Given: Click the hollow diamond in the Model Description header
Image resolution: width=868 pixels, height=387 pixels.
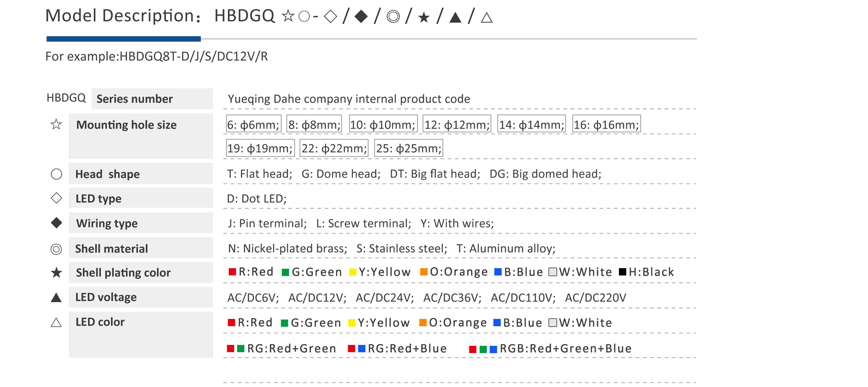Looking at the screenshot, I should click(331, 17).
